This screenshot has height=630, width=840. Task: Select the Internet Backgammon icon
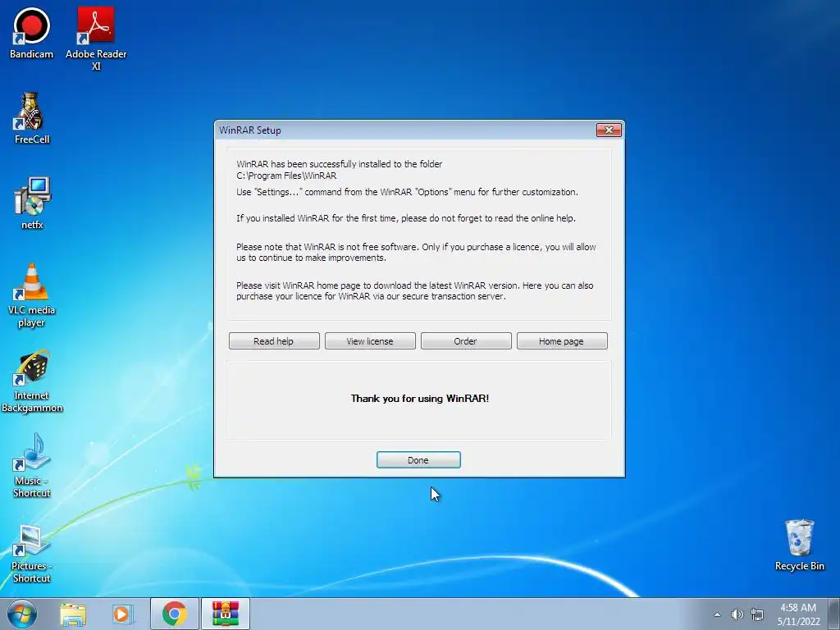[x=32, y=381]
